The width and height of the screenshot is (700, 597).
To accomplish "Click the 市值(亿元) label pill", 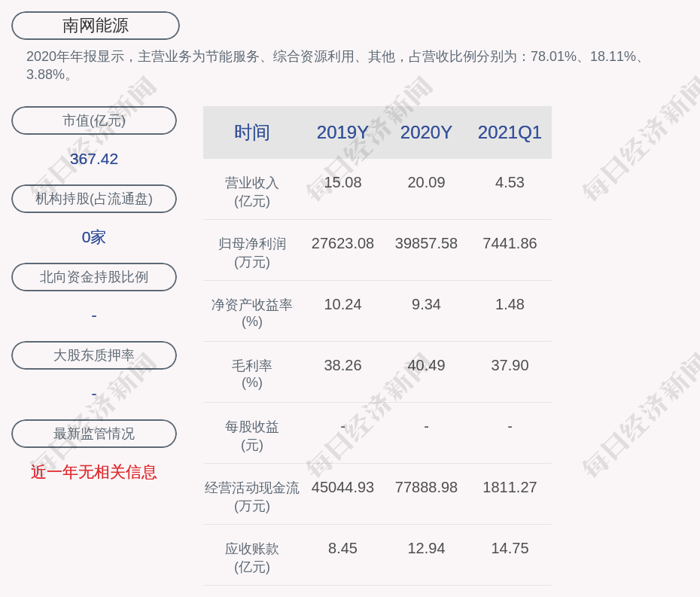I will 94,120.
